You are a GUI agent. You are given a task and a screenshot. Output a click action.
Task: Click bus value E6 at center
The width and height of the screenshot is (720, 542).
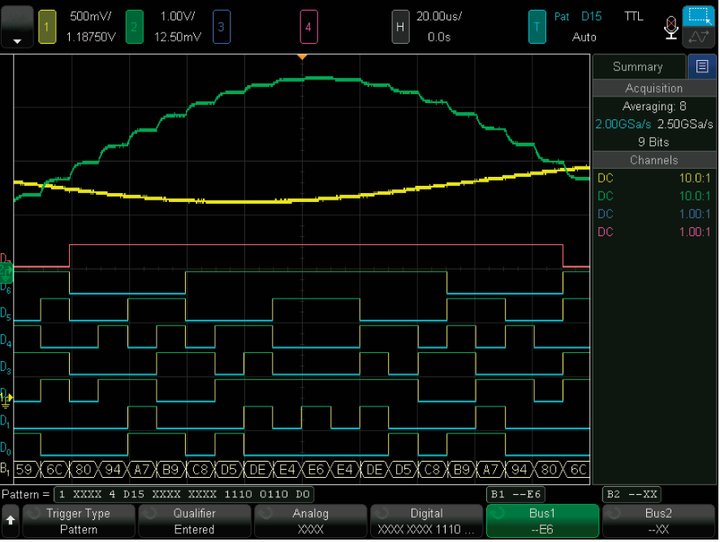pyautogui.click(x=316, y=469)
